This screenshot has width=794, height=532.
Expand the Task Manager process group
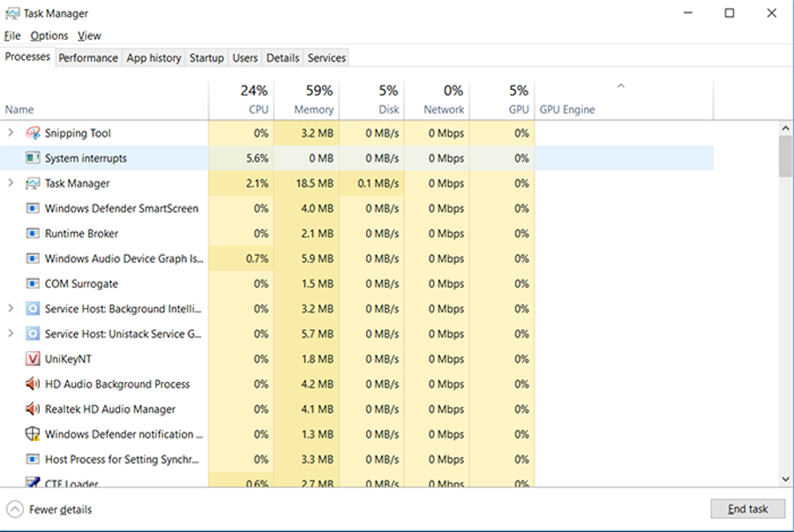[11, 183]
